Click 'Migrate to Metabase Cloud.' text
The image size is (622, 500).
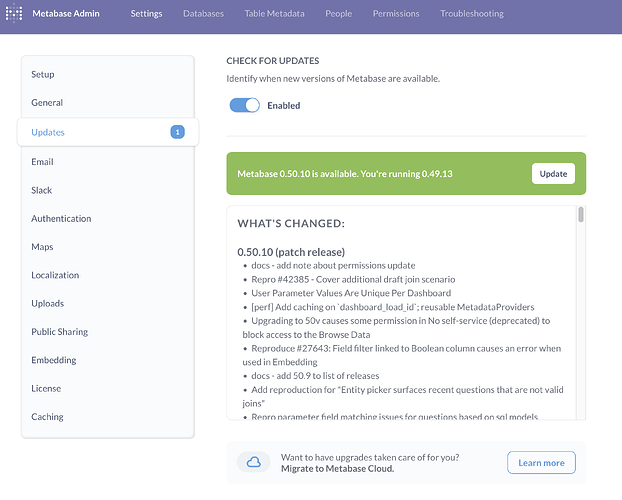coord(338,469)
